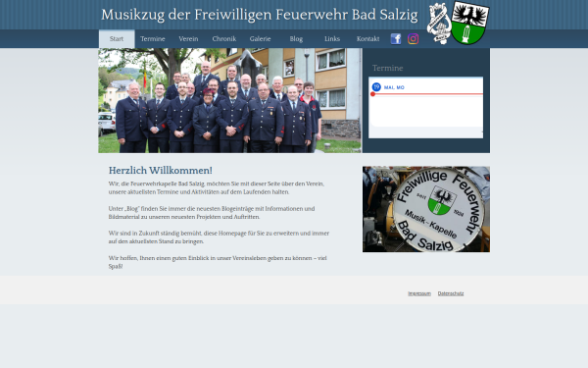This screenshot has width=588, height=368.
Task: Open the Links menu item
Action: pos(332,38)
